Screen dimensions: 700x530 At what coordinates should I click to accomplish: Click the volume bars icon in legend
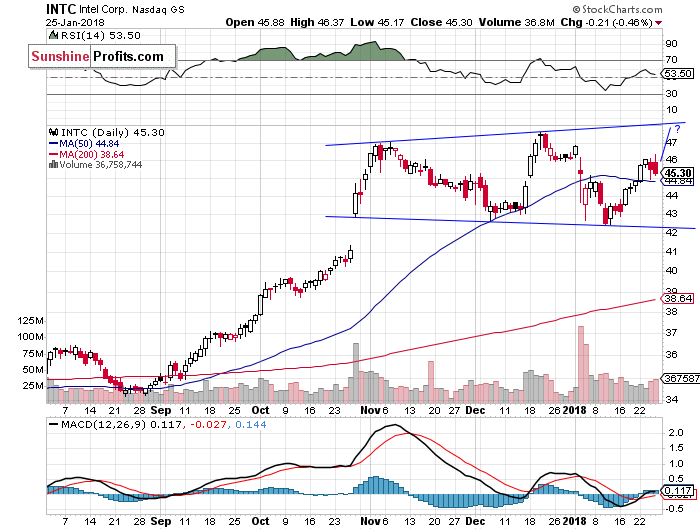point(53,164)
